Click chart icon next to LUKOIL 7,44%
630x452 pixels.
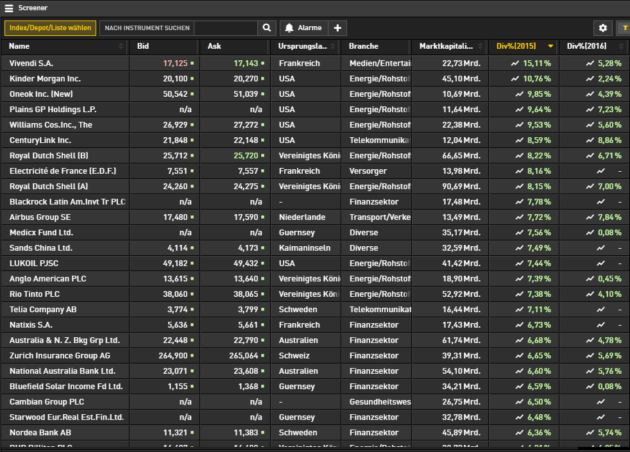pyautogui.click(x=519, y=264)
